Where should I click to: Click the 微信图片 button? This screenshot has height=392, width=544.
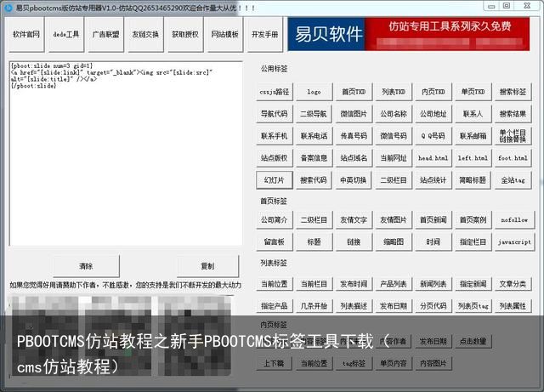tap(354, 114)
